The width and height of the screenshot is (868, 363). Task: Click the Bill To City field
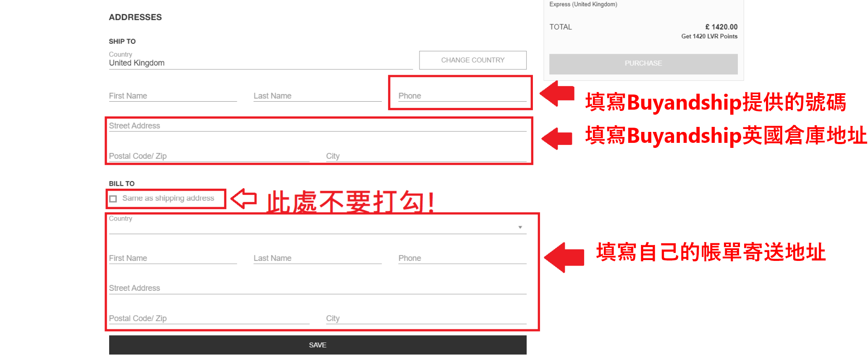(425, 318)
